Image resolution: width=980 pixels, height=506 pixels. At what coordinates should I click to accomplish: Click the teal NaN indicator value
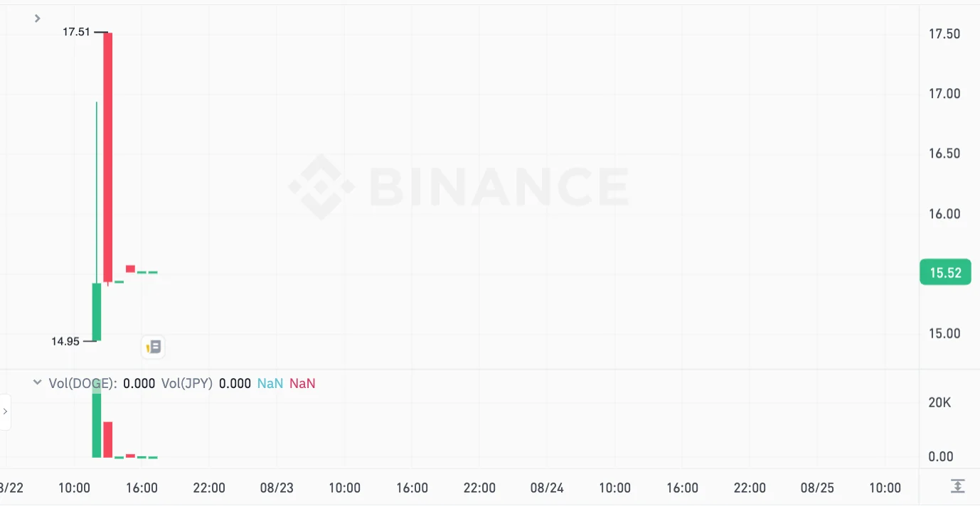tap(270, 383)
